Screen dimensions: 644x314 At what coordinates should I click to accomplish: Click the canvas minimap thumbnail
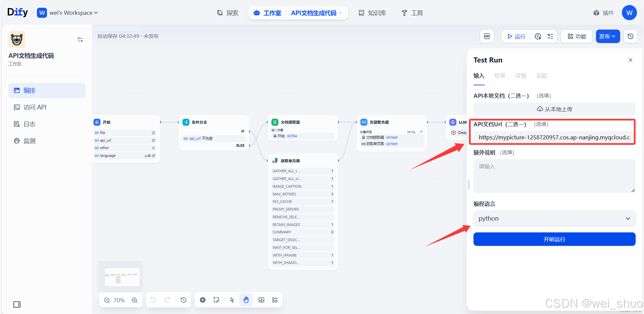pos(121,276)
